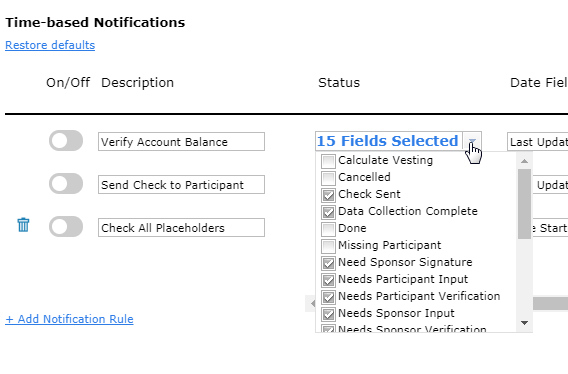Toggle the Verify Account Balance switch
Image resolution: width=568 pixels, height=374 pixels.
66,141
